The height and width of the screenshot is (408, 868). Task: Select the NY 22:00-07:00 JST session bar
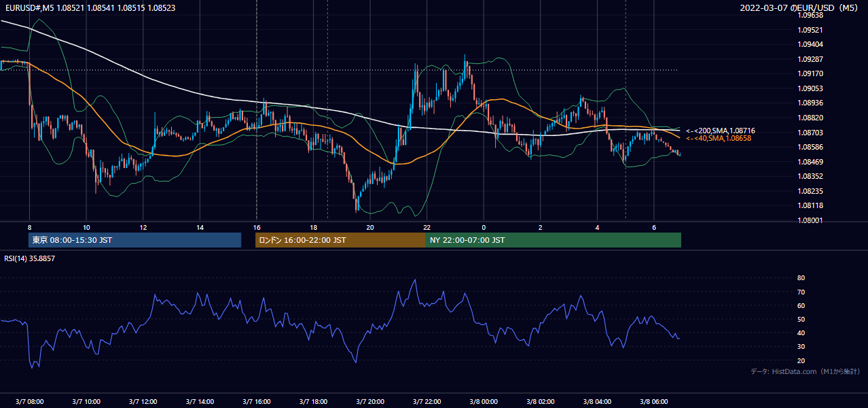click(x=554, y=240)
